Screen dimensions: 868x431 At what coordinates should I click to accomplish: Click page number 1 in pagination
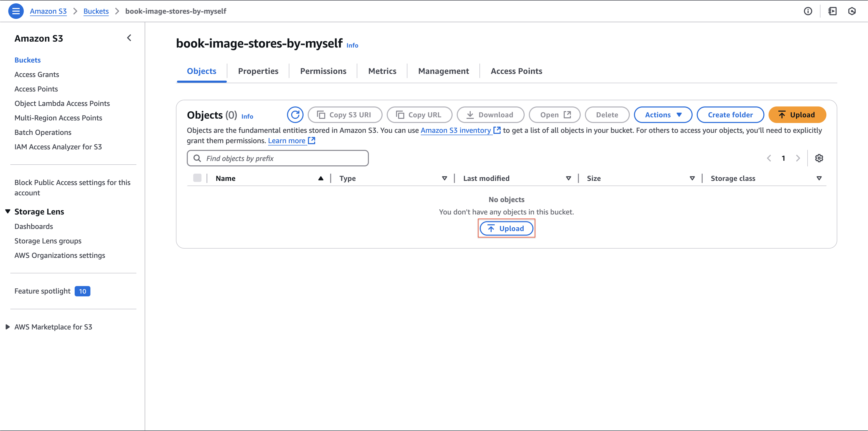784,158
